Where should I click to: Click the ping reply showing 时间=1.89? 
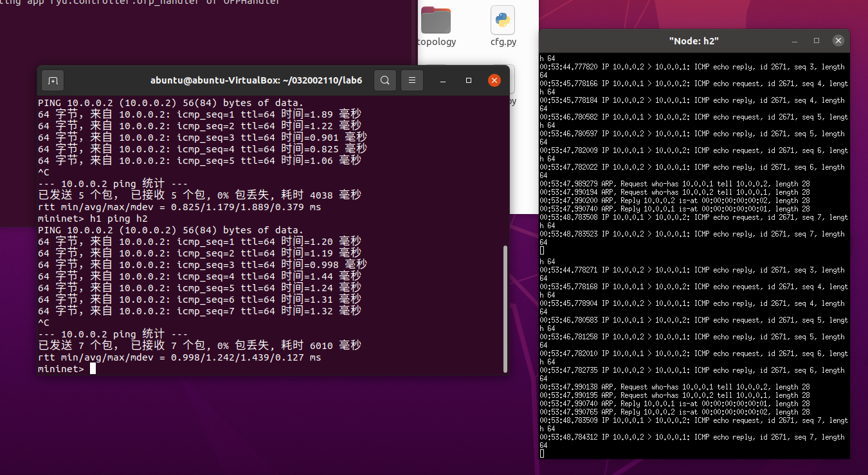pyautogui.click(x=199, y=114)
